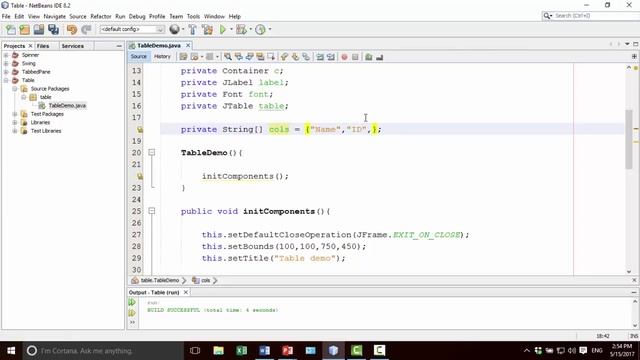Select TableDemo.java in project tree
640x360 pixels.
[67, 105]
